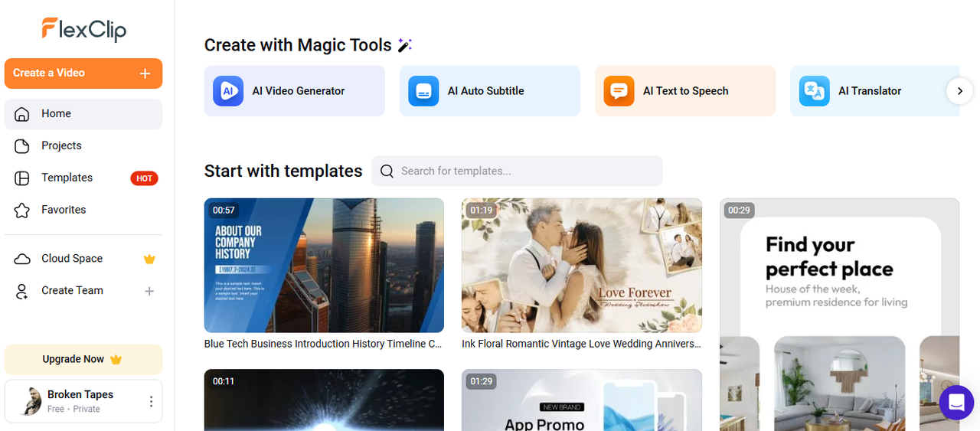Click the AI Text to Speech icon

click(x=619, y=91)
